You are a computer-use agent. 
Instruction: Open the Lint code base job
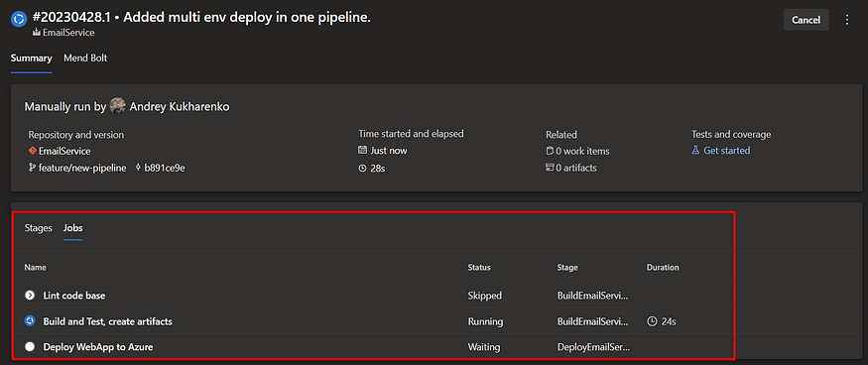(74, 296)
